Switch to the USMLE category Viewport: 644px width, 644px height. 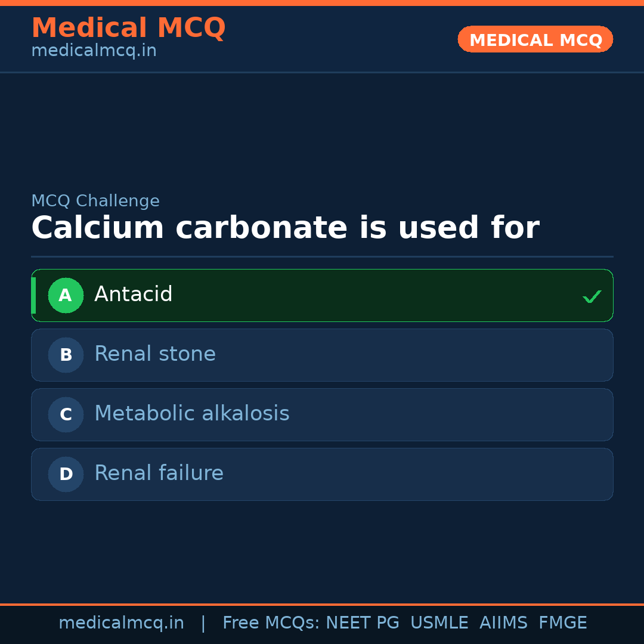point(439,622)
